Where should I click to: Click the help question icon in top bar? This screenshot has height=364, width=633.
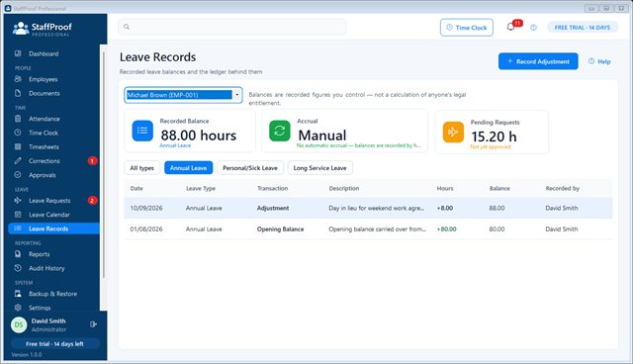tap(534, 28)
